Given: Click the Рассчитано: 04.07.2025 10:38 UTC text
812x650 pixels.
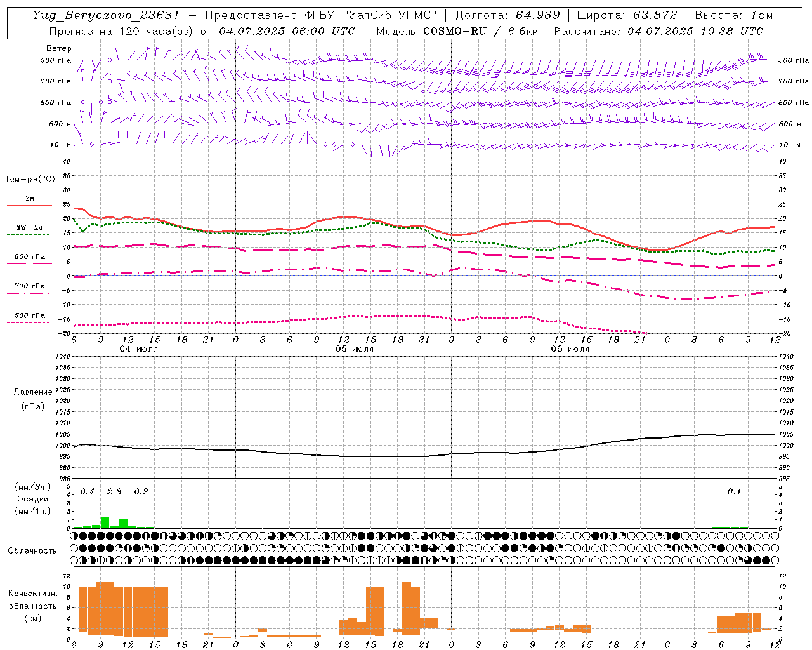Looking at the screenshot, I should pos(658,31).
